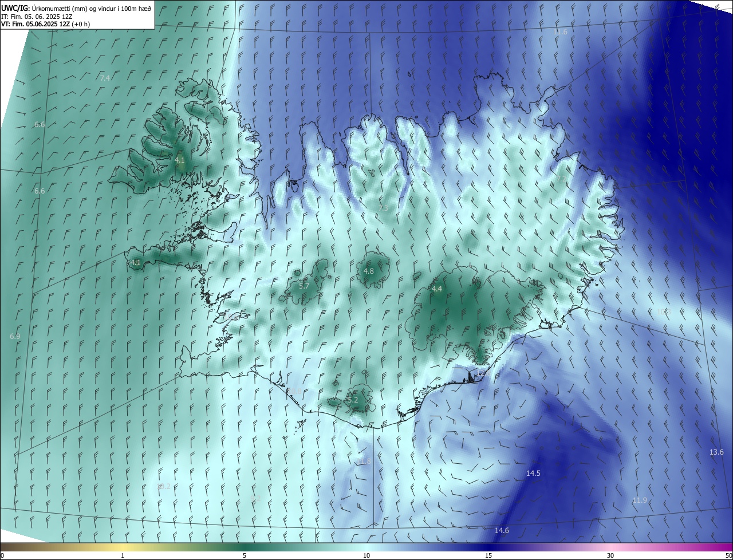Click the brown left end of colour scale

(x=7, y=547)
